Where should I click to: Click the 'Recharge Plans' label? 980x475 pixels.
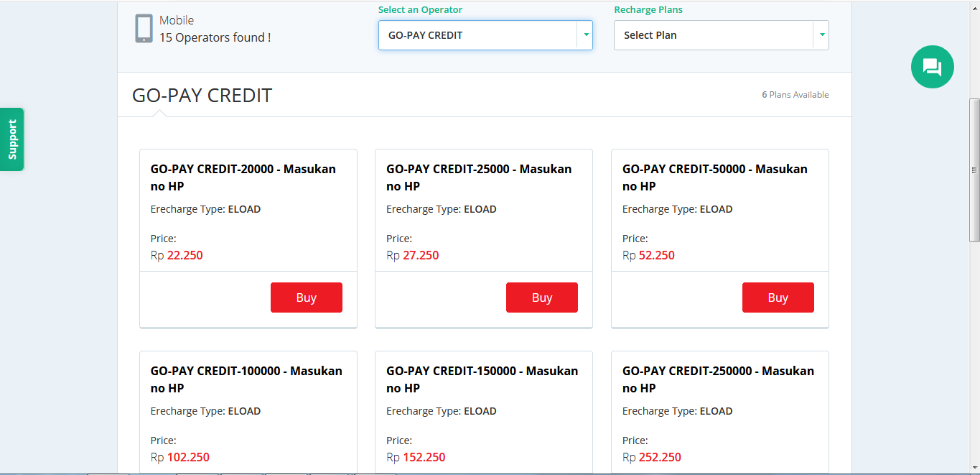point(649,10)
